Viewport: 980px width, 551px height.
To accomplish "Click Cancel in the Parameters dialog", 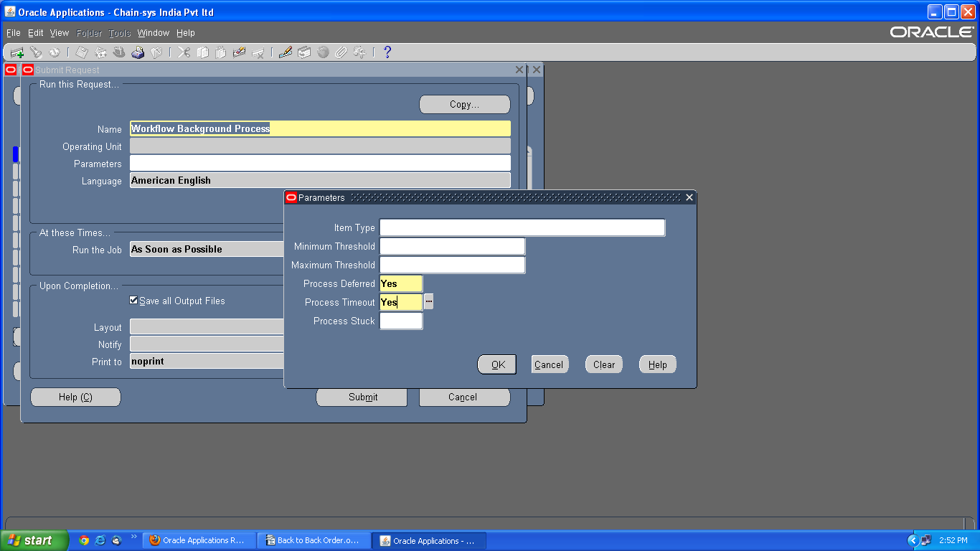I will (550, 364).
